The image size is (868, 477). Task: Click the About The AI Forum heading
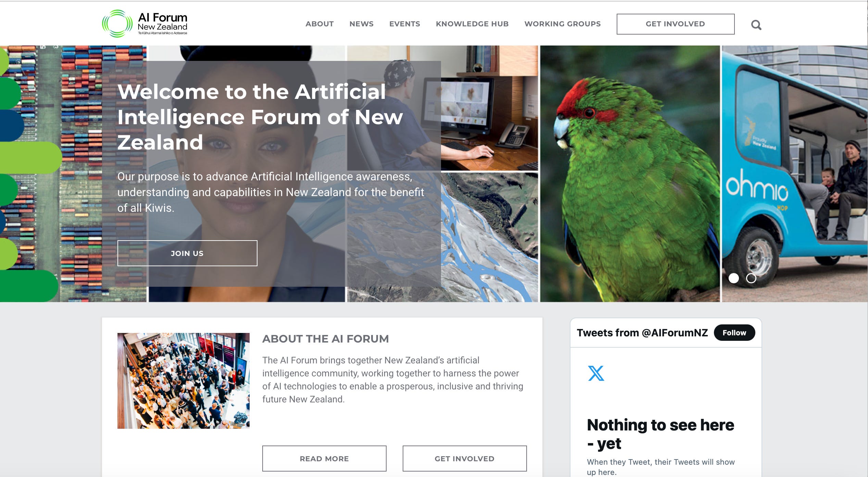tap(325, 339)
